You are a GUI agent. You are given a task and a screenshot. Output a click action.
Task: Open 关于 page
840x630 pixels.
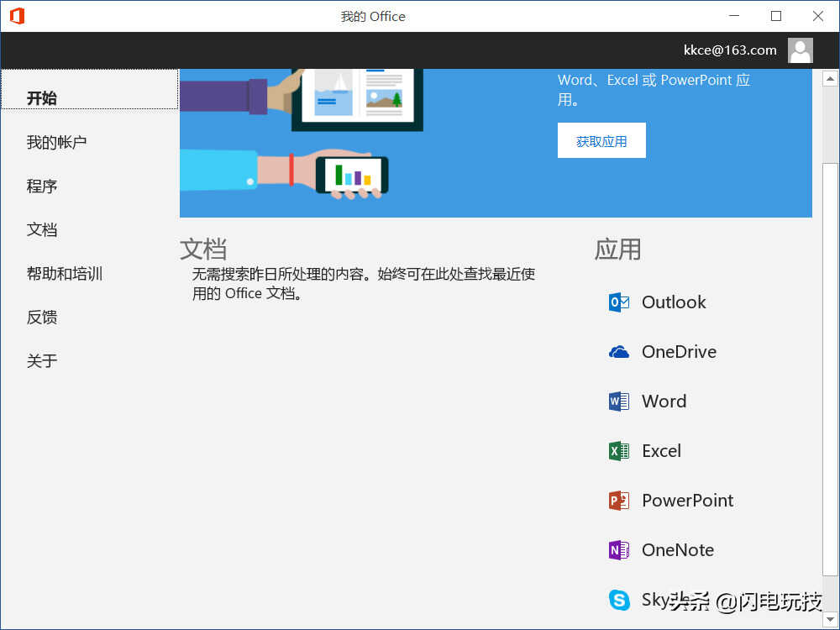point(42,361)
